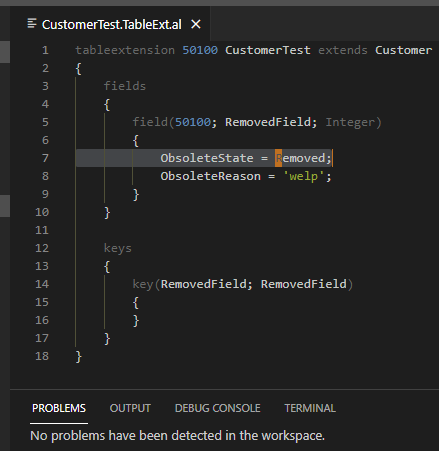
Task: Click 'RemovedField' name in field declaration
Action: pyautogui.click(x=268, y=122)
